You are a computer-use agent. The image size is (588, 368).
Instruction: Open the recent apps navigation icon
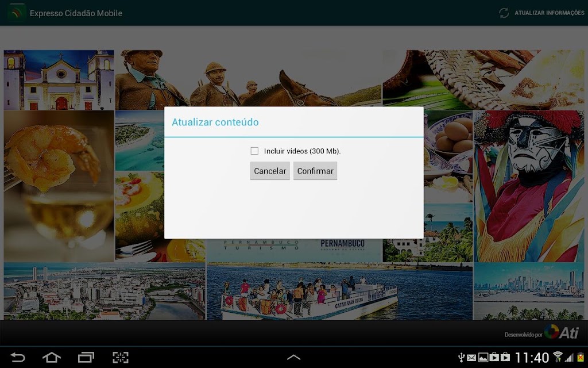click(x=86, y=357)
